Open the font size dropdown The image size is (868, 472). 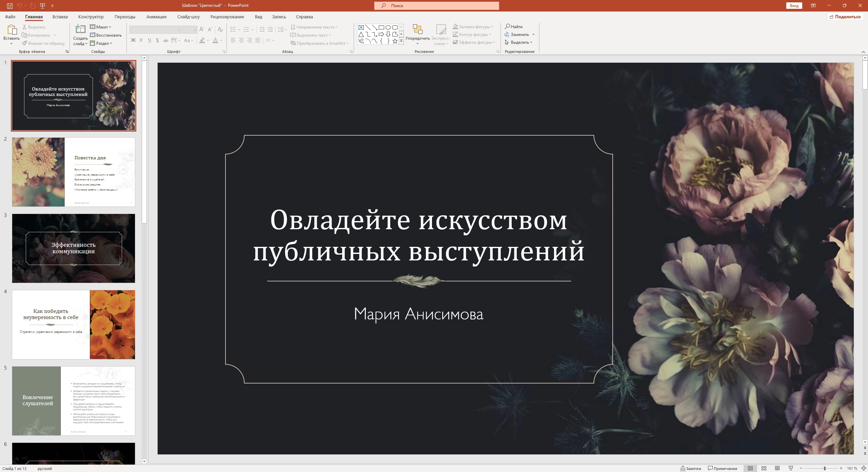click(x=195, y=29)
